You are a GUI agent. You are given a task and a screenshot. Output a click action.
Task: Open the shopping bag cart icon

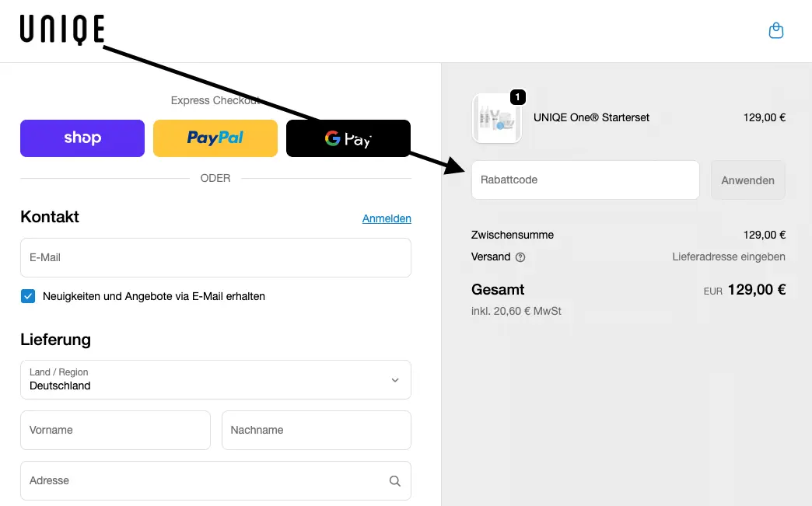click(775, 31)
